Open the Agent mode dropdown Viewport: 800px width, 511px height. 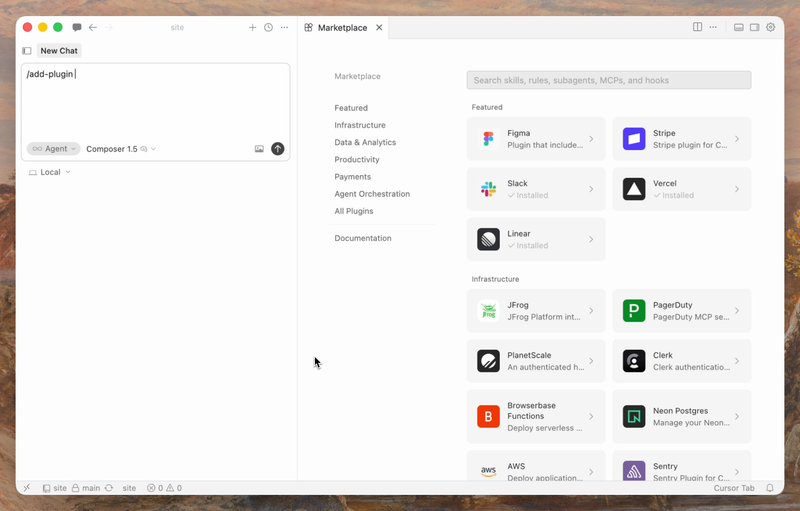54,148
